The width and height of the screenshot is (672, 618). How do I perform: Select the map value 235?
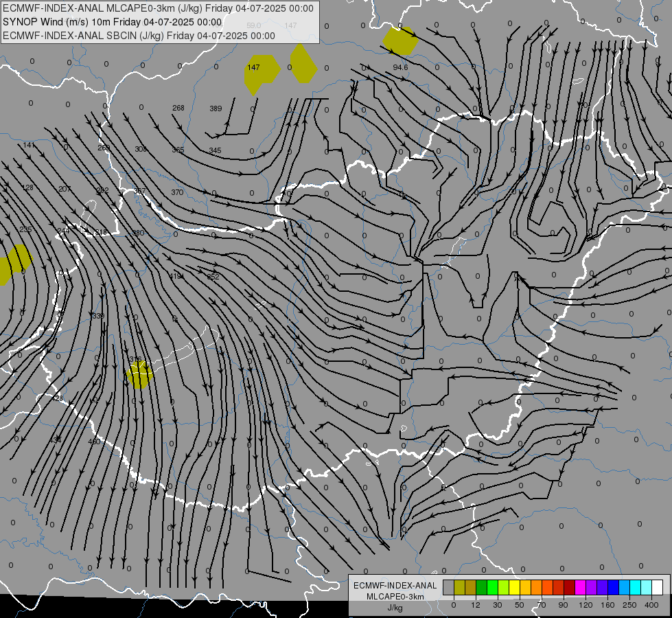(x=25, y=229)
